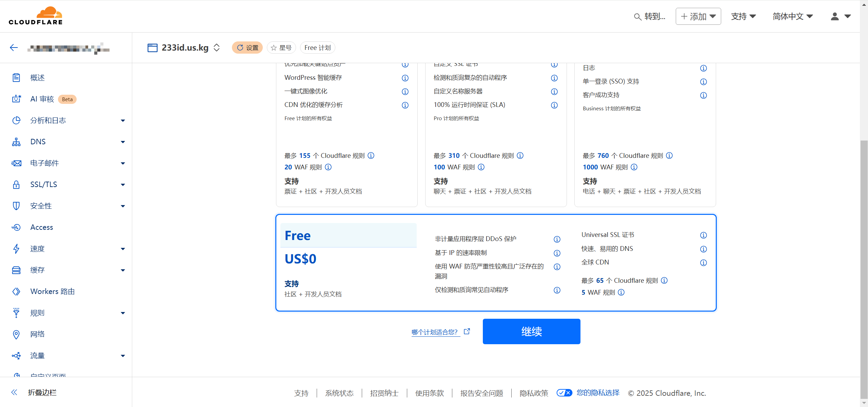Click the back arrow beside account name
Image resolution: width=868 pixels, height=407 pixels.
[14, 48]
